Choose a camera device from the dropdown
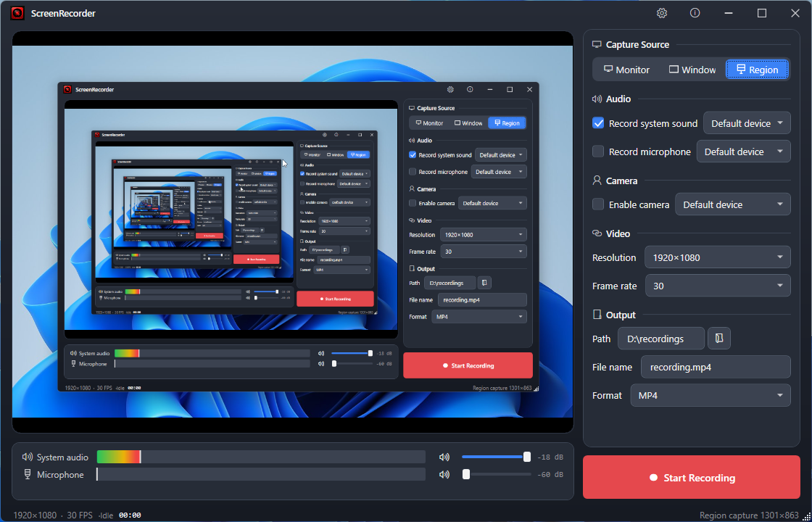This screenshot has width=812, height=522. coord(733,204)
